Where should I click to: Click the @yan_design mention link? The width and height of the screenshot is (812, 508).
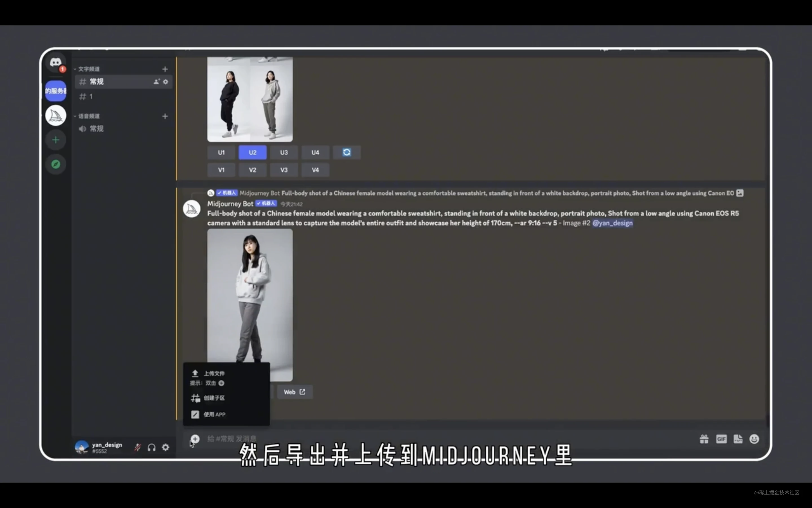click(x=612, y=223)
